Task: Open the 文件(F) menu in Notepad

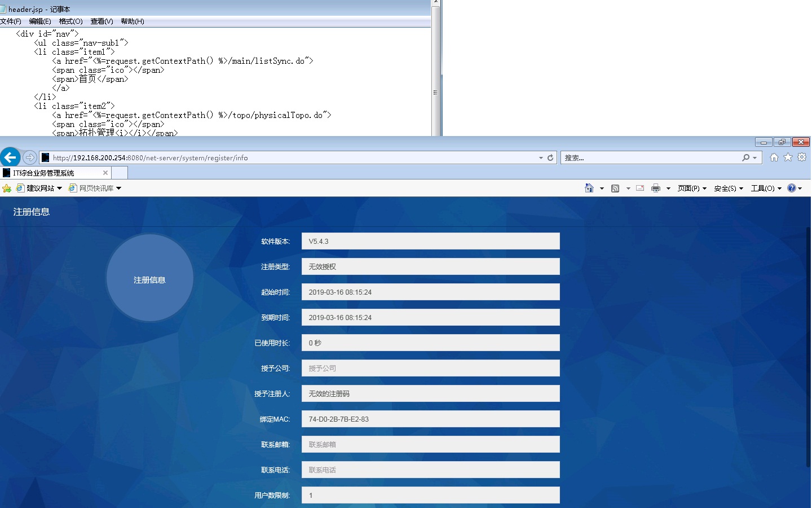Action: (x=11, y=21)
